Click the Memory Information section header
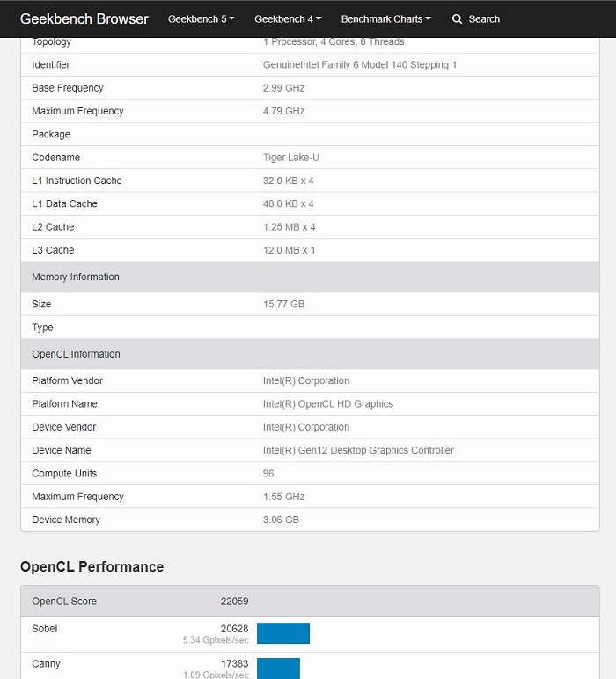The height and width of the screenshot is (679, 616). [76, 277]
